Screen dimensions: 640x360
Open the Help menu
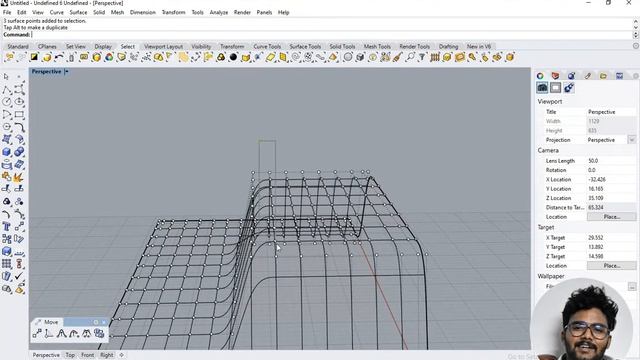pos(283,12)
